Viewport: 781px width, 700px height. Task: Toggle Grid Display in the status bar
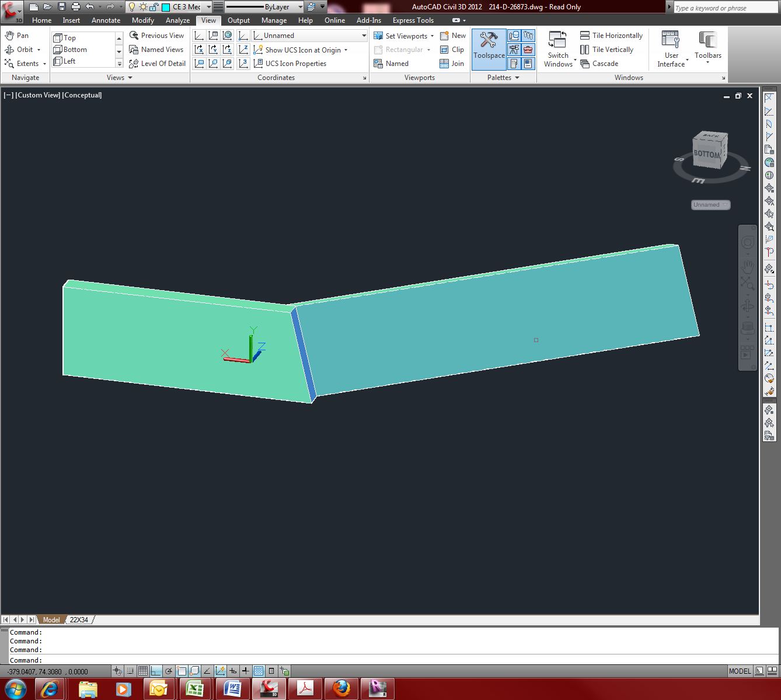click(x=144, y=671)
